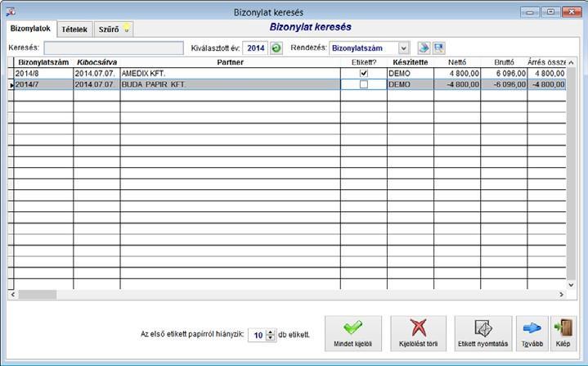Open the Rendezés sorting dropdown
This screenshot has width=588, height=366.
(x=403, y=48)
